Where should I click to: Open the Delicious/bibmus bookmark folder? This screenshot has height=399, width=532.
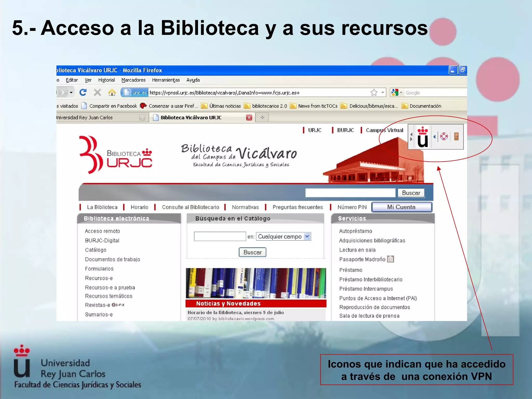(x=369, y=106)
